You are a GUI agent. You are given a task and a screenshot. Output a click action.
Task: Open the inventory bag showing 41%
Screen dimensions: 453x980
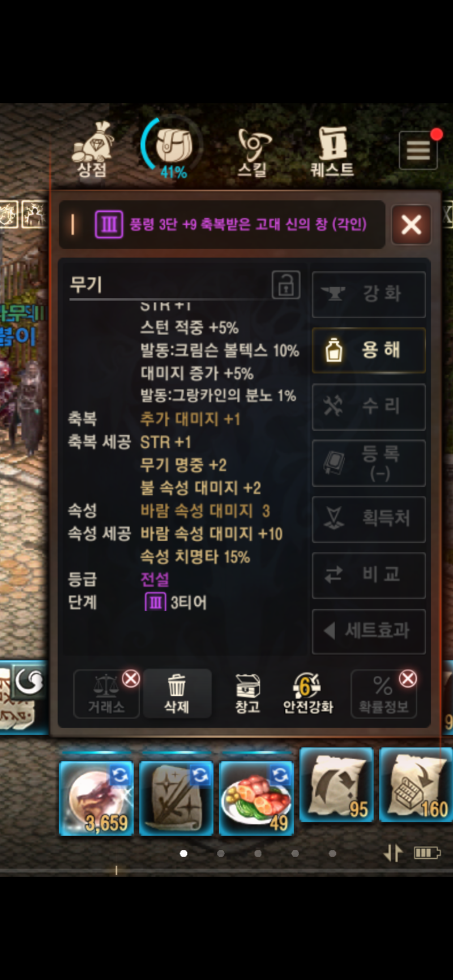tap(171, 148)
